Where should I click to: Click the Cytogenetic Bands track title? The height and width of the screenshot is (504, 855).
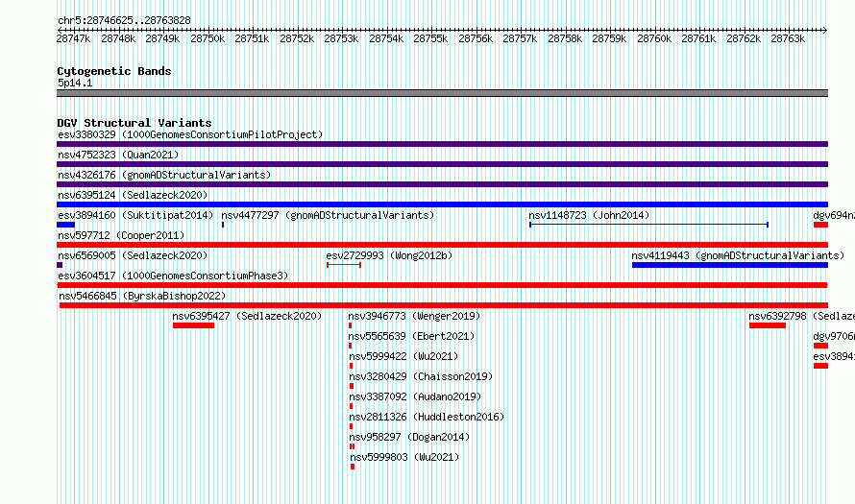click(x=114, y=71)
